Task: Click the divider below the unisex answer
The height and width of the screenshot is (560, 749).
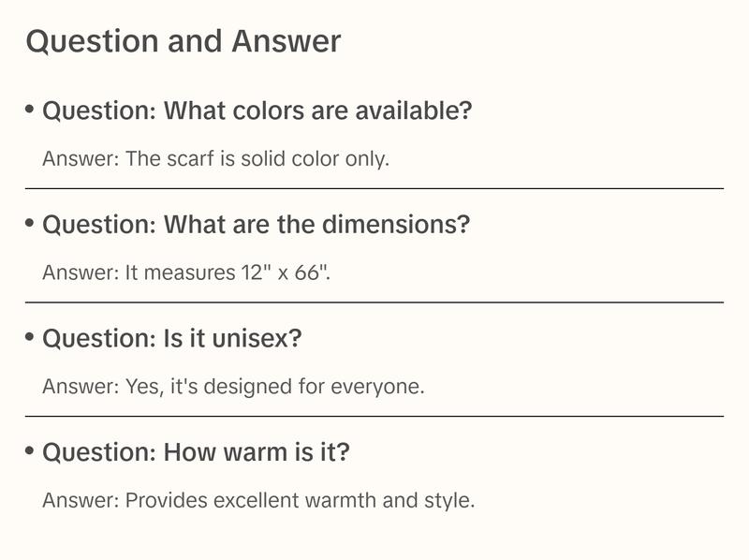Action: pos(374,416)
